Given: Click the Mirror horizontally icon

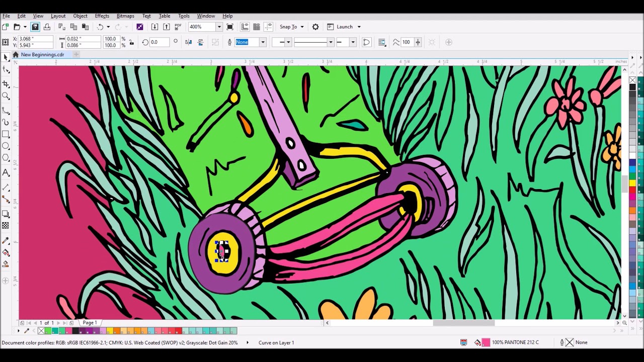Looking at the screenshot, I should point(189,42).
